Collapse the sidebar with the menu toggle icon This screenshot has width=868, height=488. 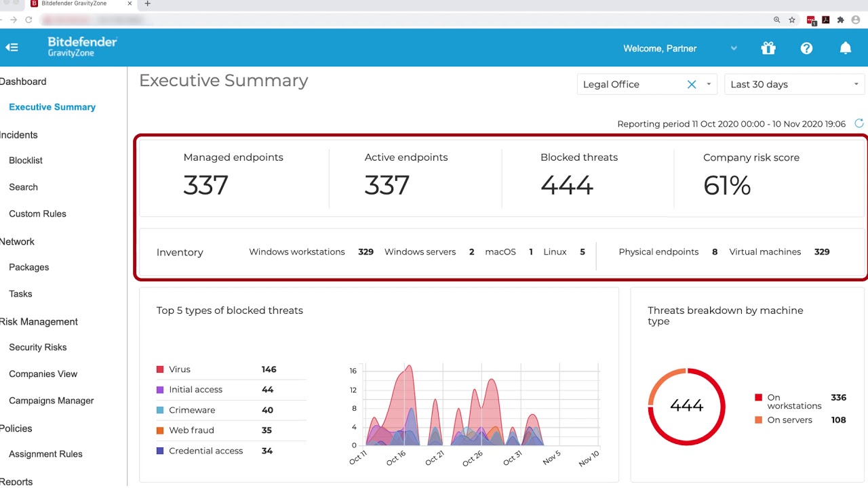[x=12, y=47]
